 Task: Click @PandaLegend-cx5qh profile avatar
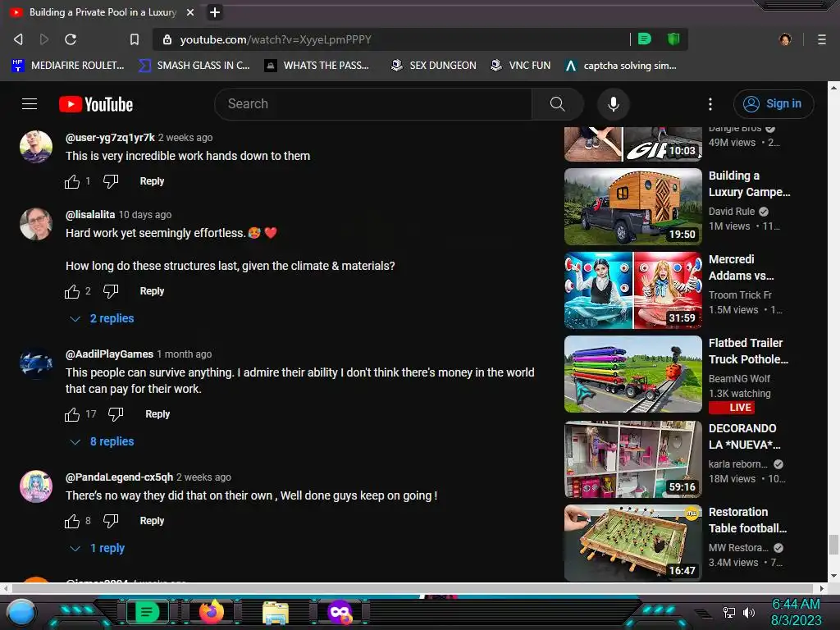36,486
